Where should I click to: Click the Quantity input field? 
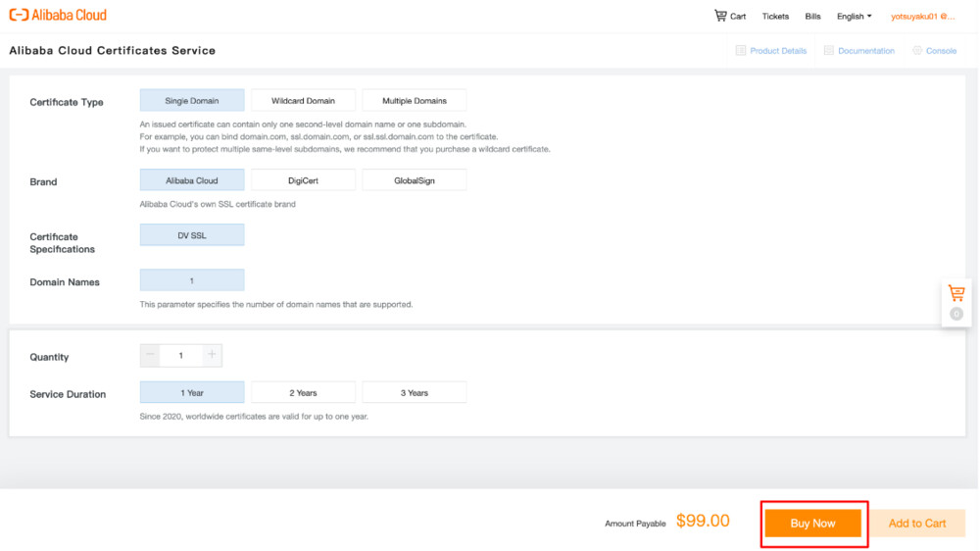pyautogui.click(x=180, y=355)
